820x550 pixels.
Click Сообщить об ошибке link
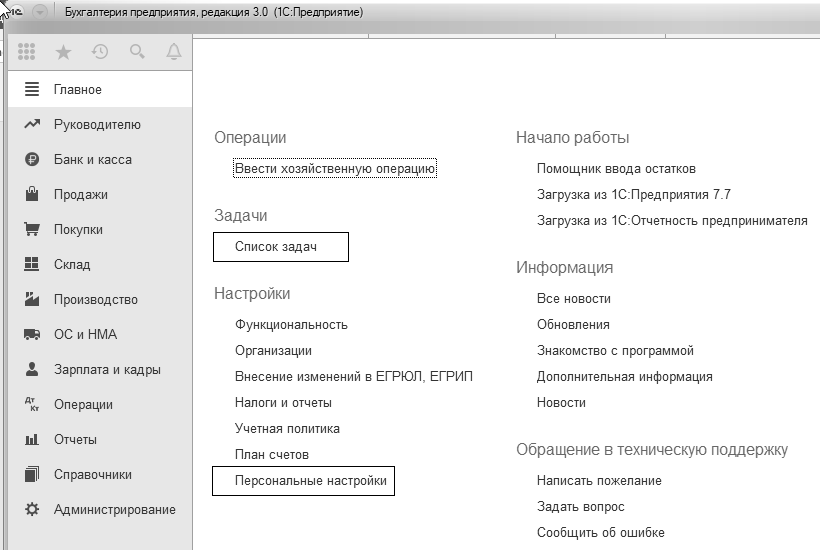(600, 533)
